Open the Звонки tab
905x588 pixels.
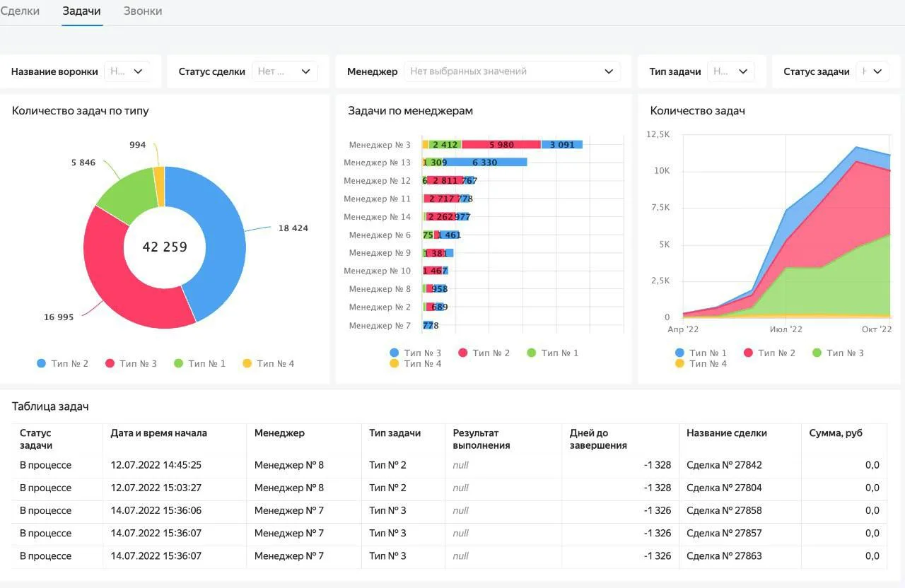point(143,11)
